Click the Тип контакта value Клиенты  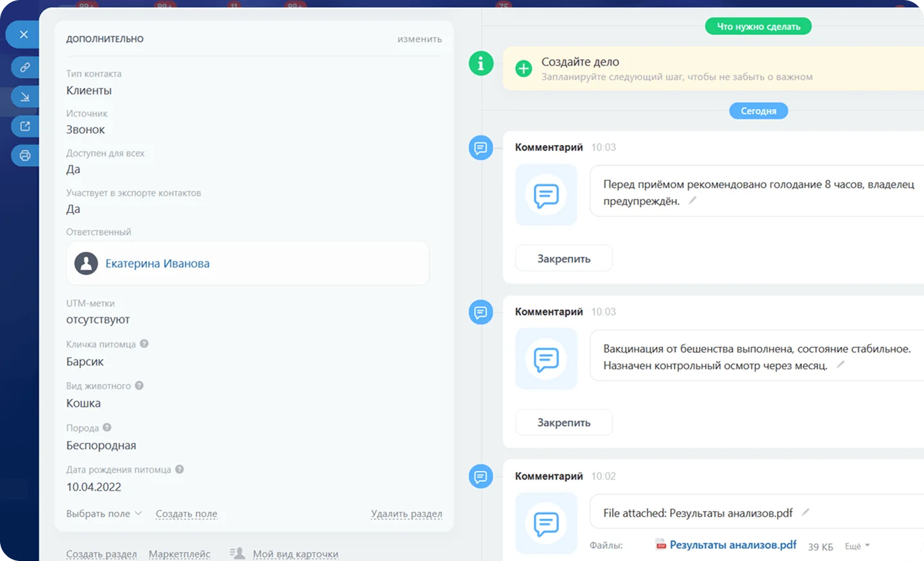(89, 91)
